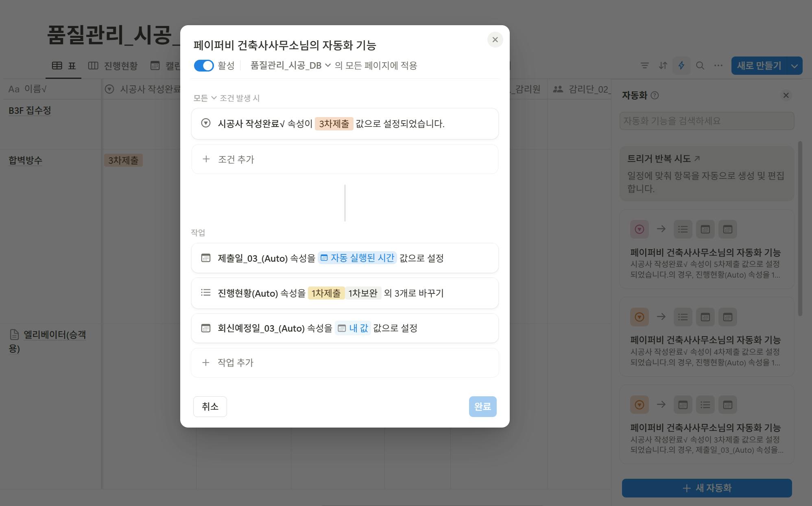Select the select-property icon in the trigger row
The image size is (812, 506).
click(206, 123)
